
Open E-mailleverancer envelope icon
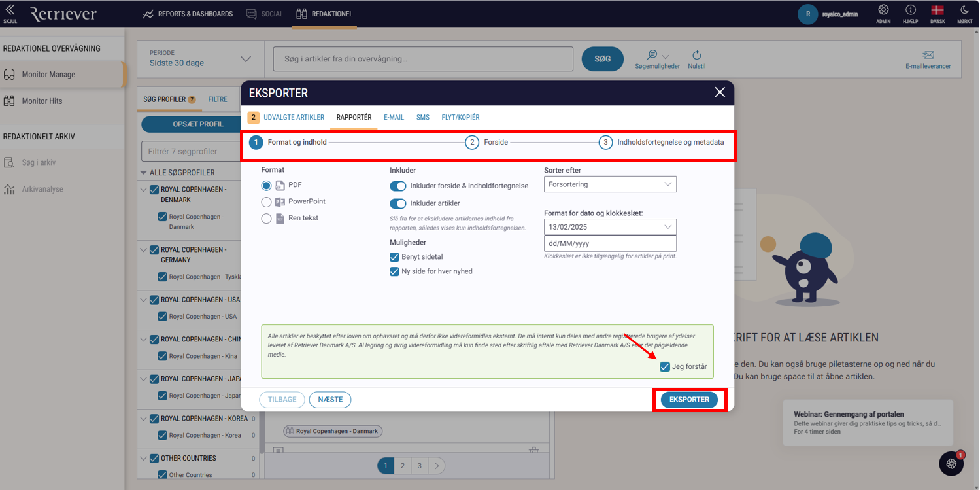928,55
